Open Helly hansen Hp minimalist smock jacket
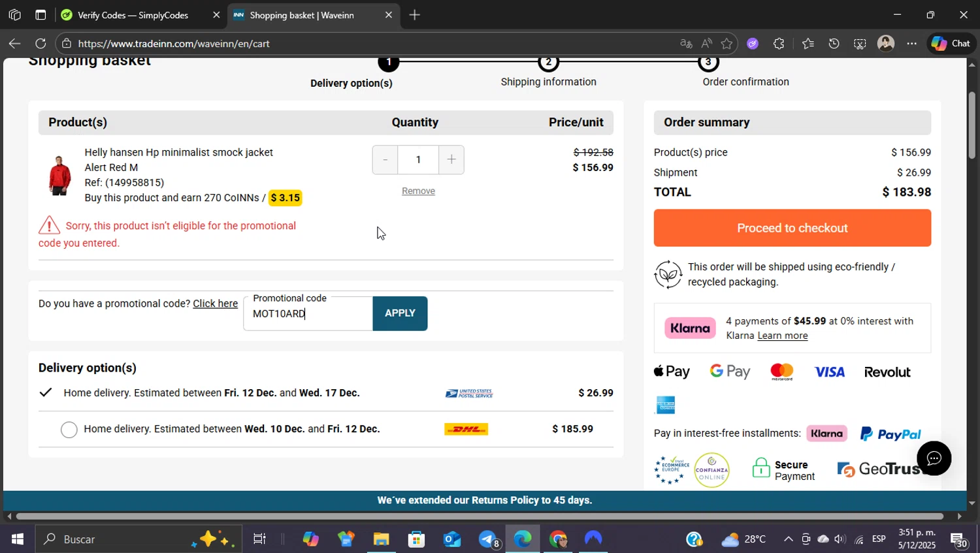Screen dimensions: 980x553 click(178, 152)
